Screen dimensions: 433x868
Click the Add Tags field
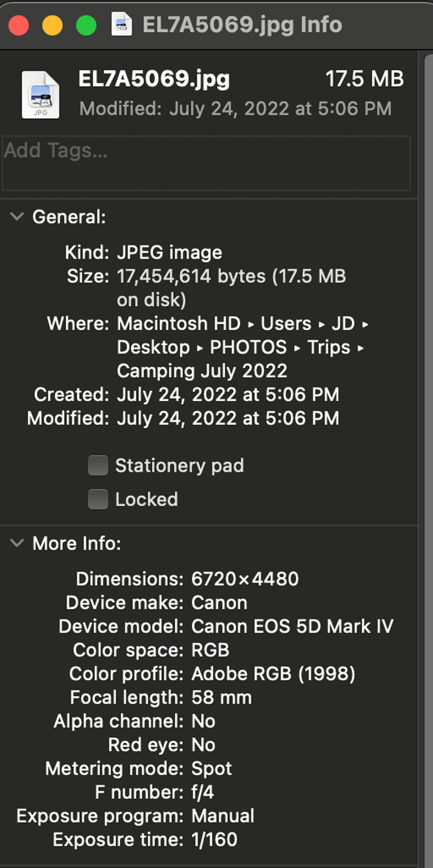tap(206, 163)
